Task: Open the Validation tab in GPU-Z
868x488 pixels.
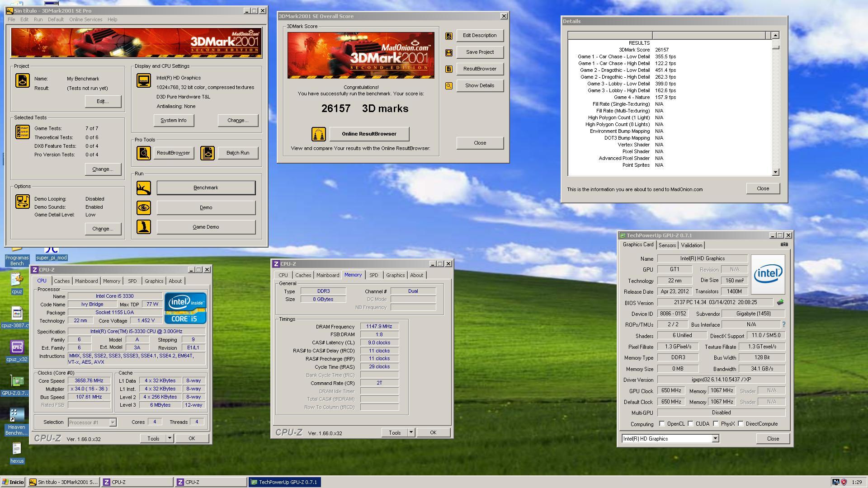Action: (x=692, y=245)
